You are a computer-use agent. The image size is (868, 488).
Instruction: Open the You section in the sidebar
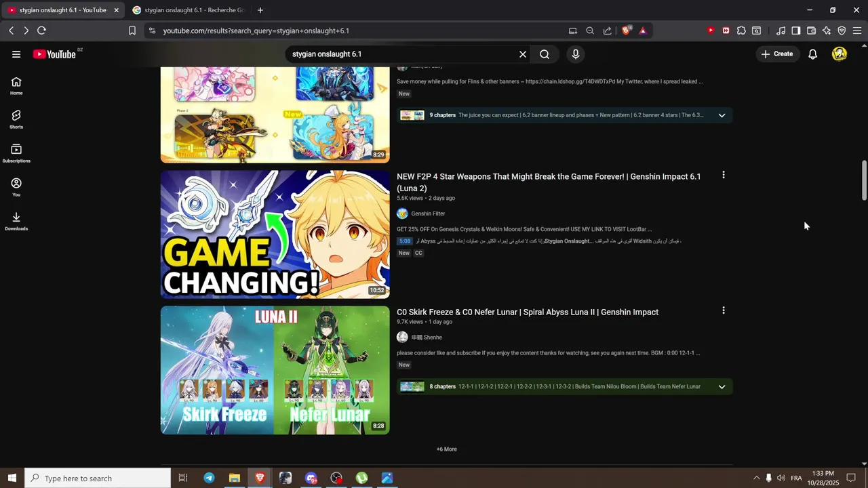(x=16, y=188)
